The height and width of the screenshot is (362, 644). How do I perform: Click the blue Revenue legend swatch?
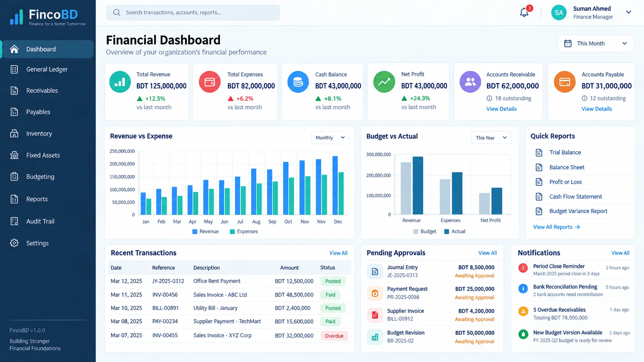195,232
